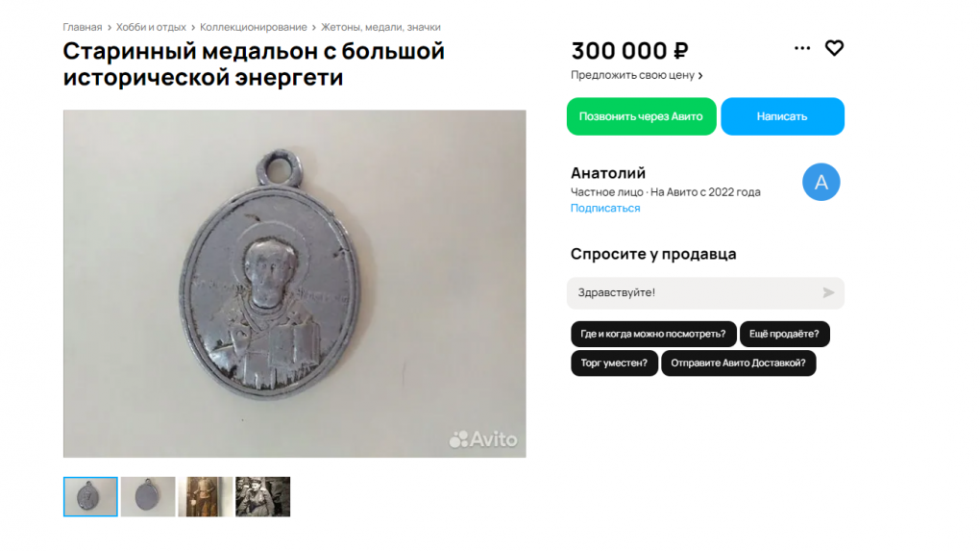Navigate to 'Жетоны, медали, значки' breadcrumb
980x551 pixels.
tap(380, 28)
